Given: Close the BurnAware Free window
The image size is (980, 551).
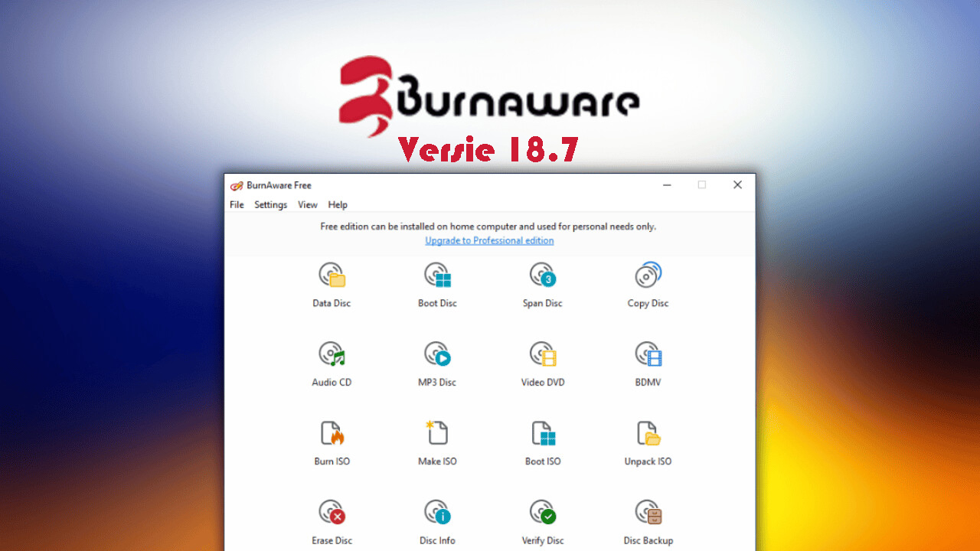Looking at the screenshot, I should point(737,185).
